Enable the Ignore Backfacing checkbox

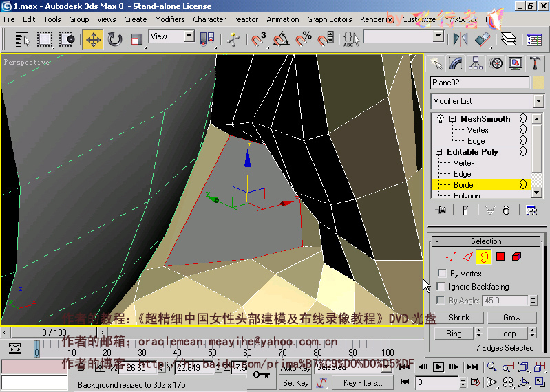point(441,287)
